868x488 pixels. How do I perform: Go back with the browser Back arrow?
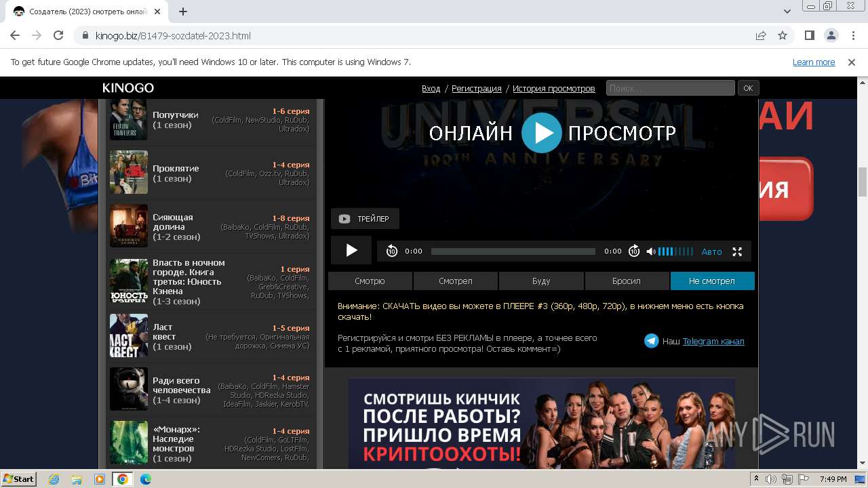(x=15, y=35)
